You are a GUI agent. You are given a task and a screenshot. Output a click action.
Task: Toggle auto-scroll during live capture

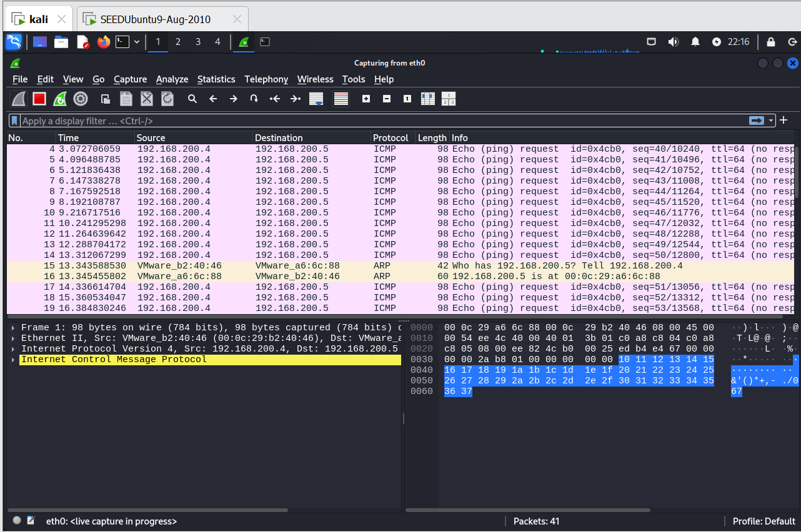click(x=316, y=99)
